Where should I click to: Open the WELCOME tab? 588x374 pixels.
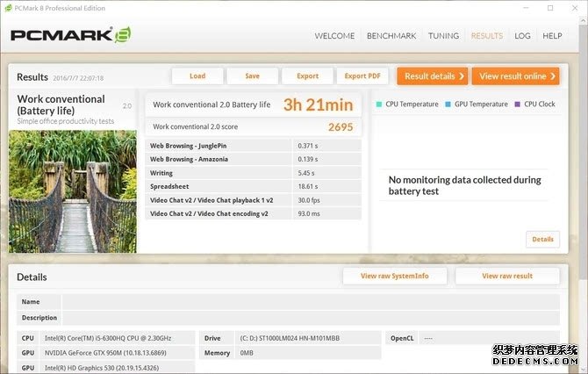coord(334,36)
